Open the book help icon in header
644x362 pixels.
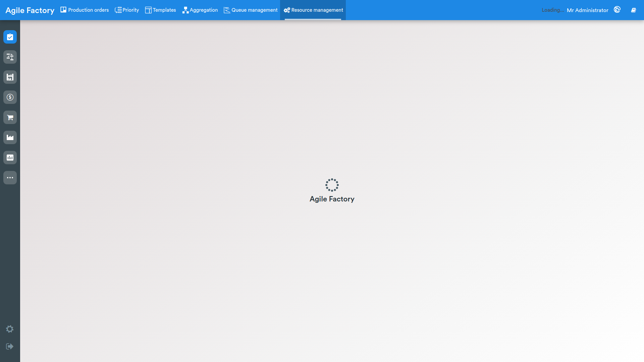pyautogui.click(x=634, y=10)
